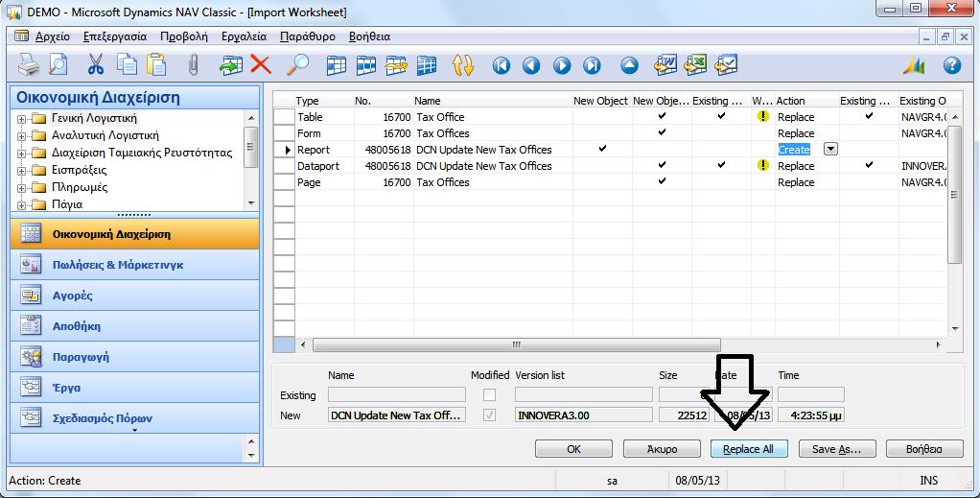Viewport: 980px width, 498px height.
Task: Open the Παράθυρο menu
Action: coord(308,36)
